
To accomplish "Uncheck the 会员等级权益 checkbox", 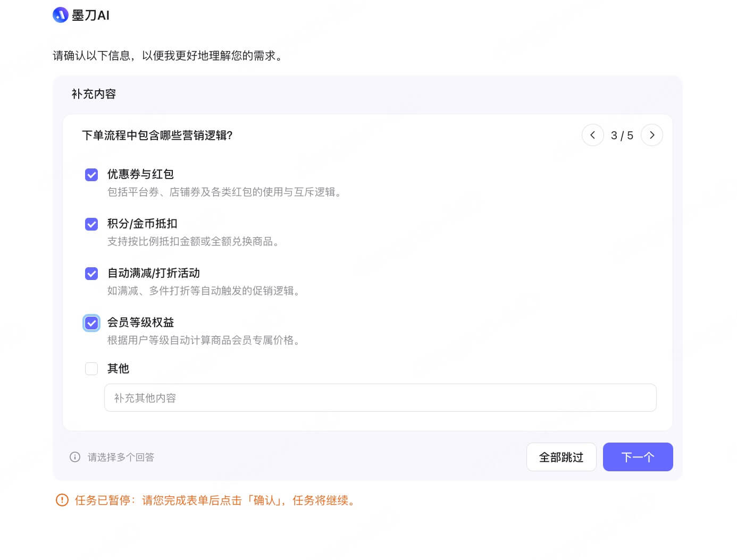I will click(91, 323).
